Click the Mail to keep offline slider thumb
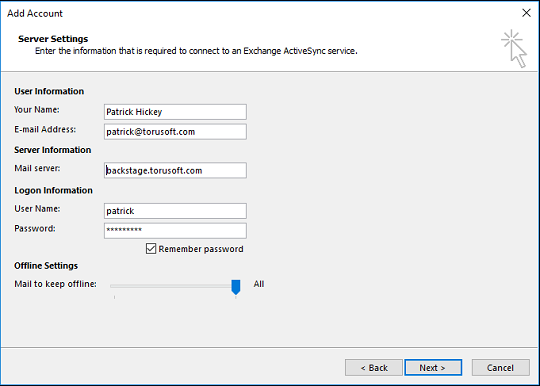 pos(236,287)
